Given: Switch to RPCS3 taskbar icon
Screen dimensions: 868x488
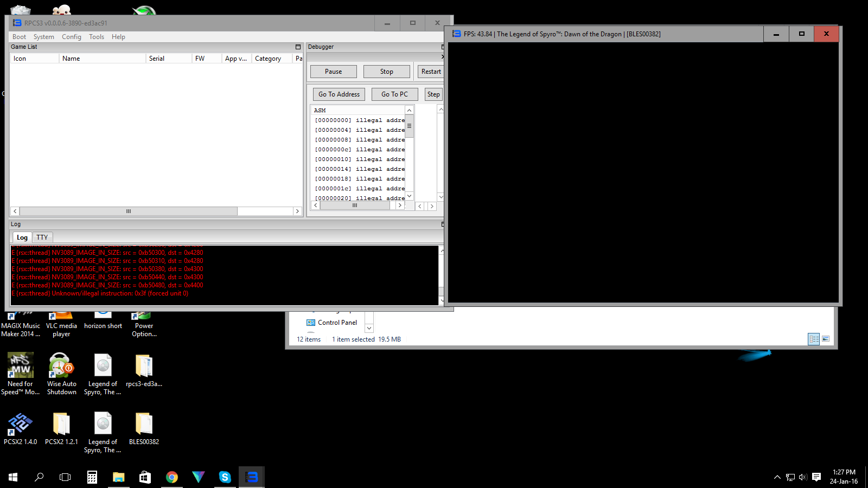Looking at the screenshot, I should pyautogui.click(x=251, y=477).
